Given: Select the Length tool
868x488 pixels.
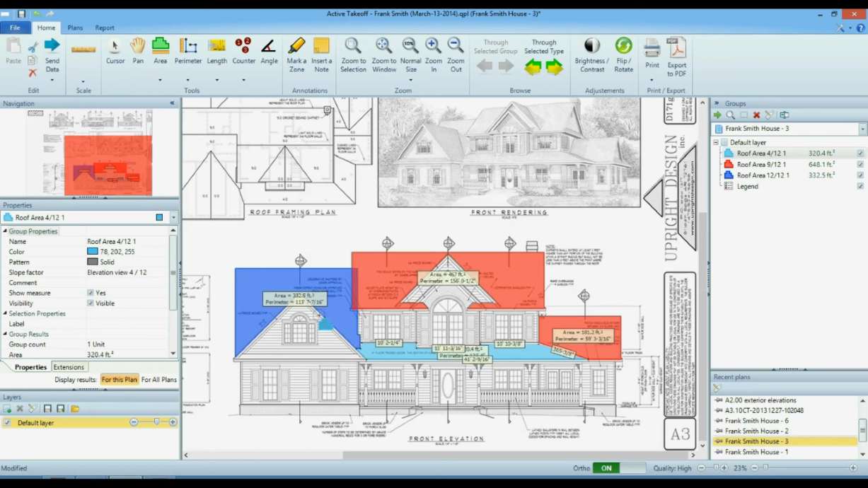Looking at the screenshot, I should (x=217, y=51).
